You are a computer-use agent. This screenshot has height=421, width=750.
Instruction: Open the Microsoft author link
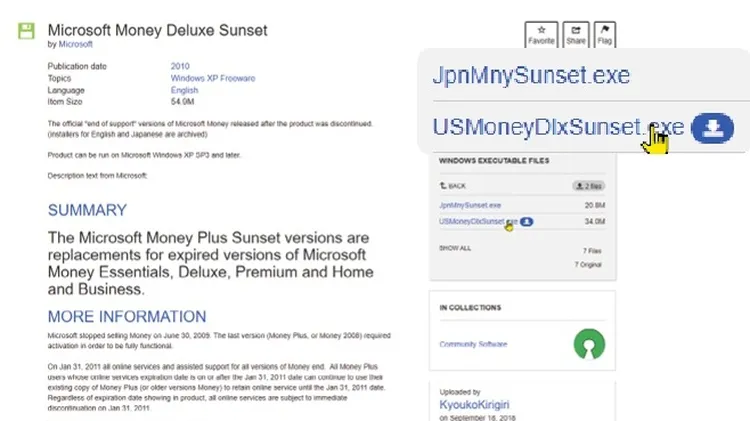75,44
